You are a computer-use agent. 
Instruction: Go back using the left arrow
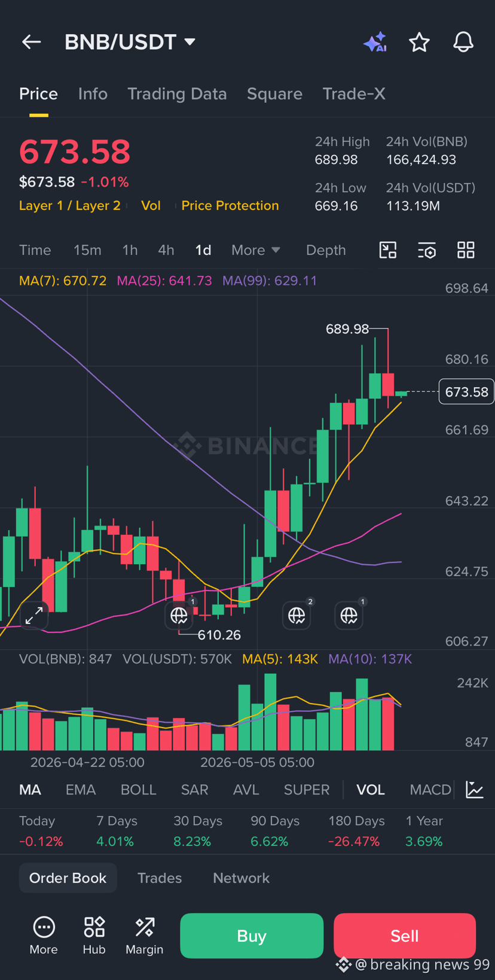pos(31,42)
